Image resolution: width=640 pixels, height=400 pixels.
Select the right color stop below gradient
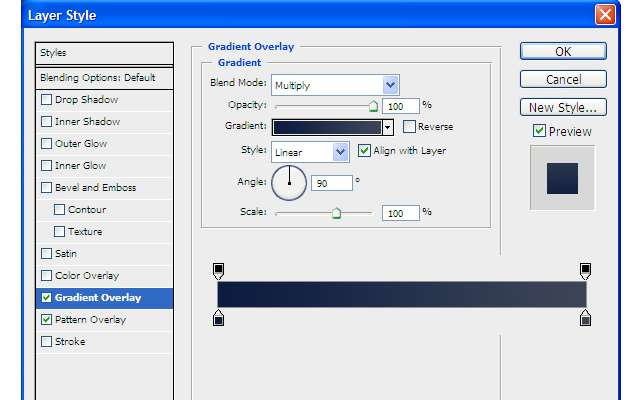586,318
